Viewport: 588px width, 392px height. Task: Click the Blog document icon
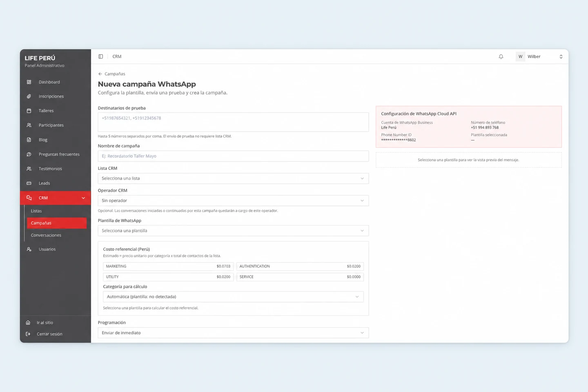29,140
